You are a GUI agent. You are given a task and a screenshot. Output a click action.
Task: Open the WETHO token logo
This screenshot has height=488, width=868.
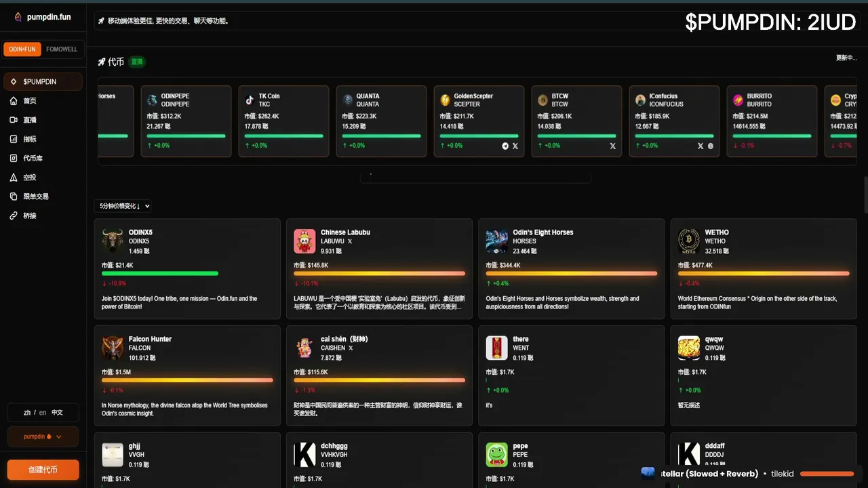tap(689, 241)
